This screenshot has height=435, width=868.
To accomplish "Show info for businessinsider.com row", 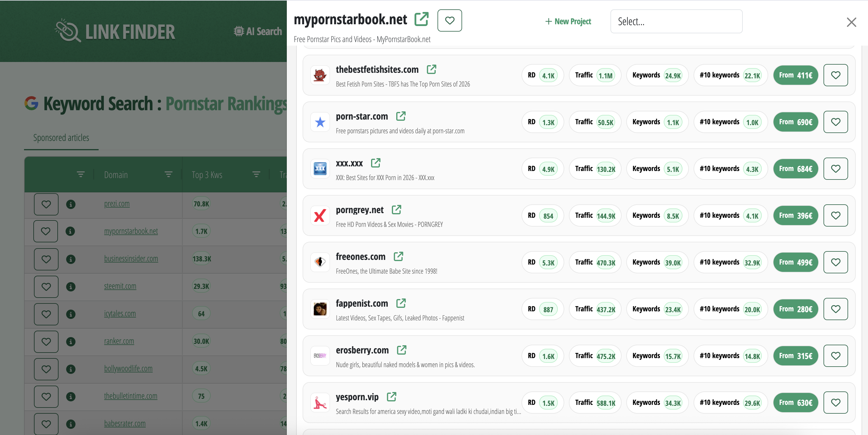I will 71,259.
